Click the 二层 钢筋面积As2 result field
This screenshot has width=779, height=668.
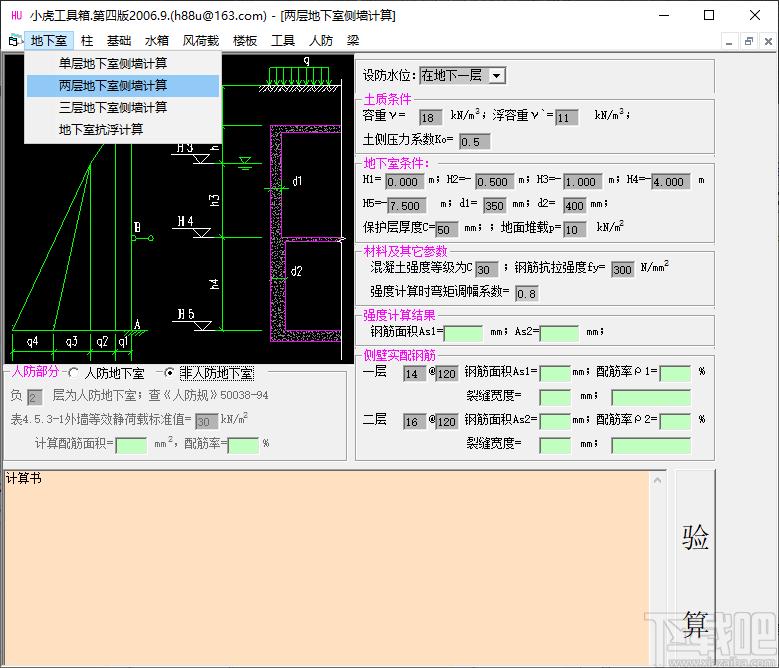(x=555, y=422)
